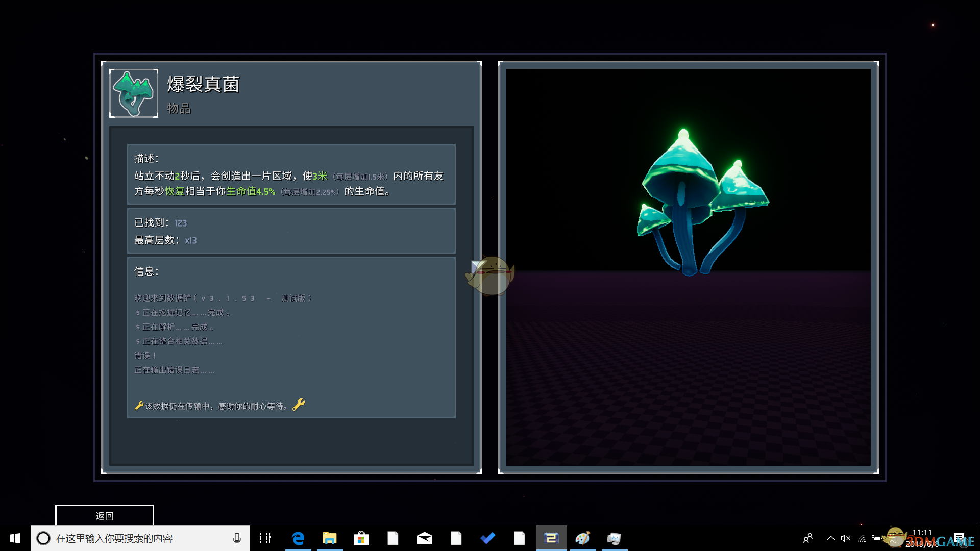Click the network Wi-Fi tray icon

[x=862, y=538]
